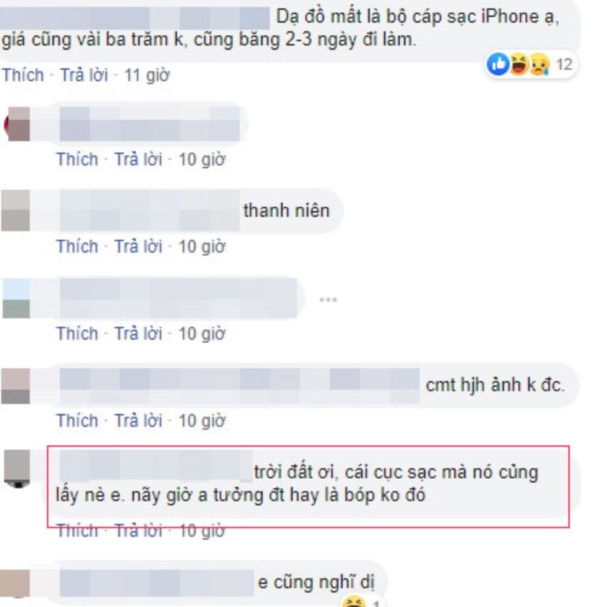
Task: Click avatar beside 'cmt hjh ảnh' comment
Action: (16, 386)
